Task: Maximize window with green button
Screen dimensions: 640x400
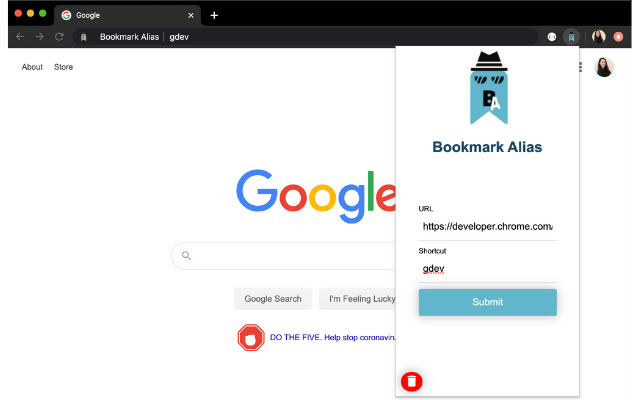Action: [42, 13]
